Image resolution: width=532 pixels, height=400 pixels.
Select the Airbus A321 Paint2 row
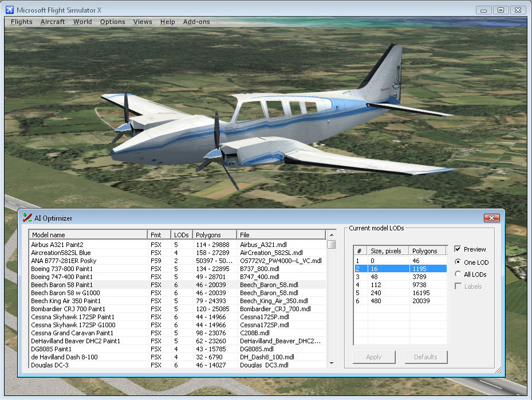point(178,245)
